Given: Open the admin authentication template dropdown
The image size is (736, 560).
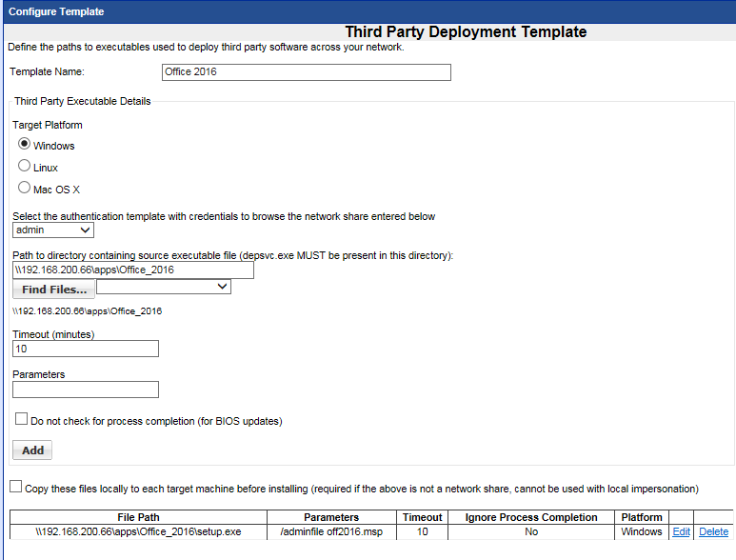Looking at the screenshot, I should point(53,230).
